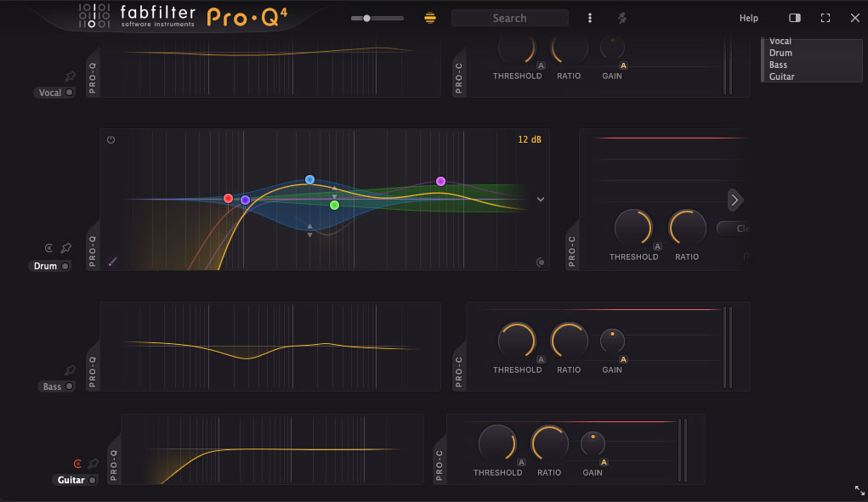Expand Drum Pro-C with right arrow
This screenshot has height=502, width=868.
click(x=735, y=200)
